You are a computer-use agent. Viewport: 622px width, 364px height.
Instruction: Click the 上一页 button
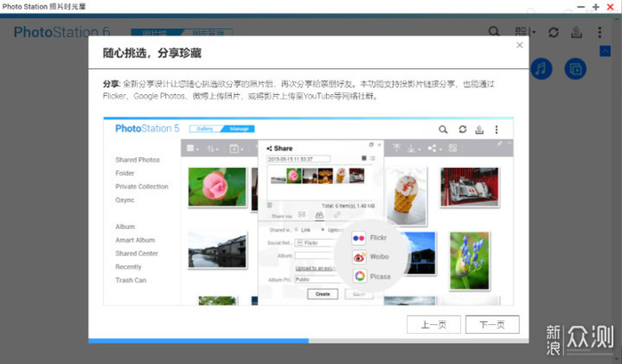pos(434,325)
